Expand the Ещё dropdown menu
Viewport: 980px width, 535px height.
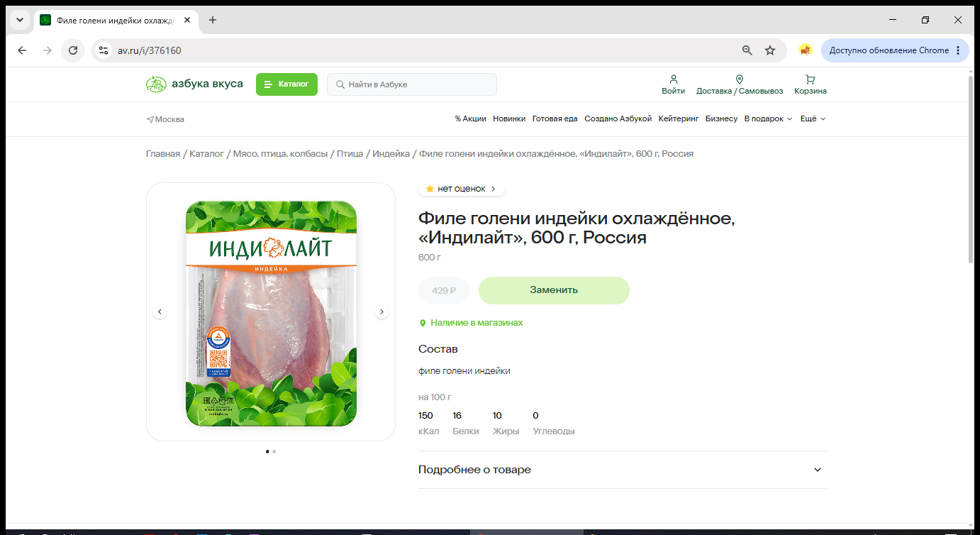tap(813, 118)
